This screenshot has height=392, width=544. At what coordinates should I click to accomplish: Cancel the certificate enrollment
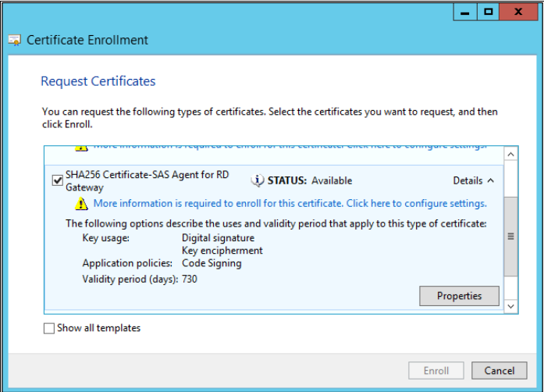click(x=500, y=370)
